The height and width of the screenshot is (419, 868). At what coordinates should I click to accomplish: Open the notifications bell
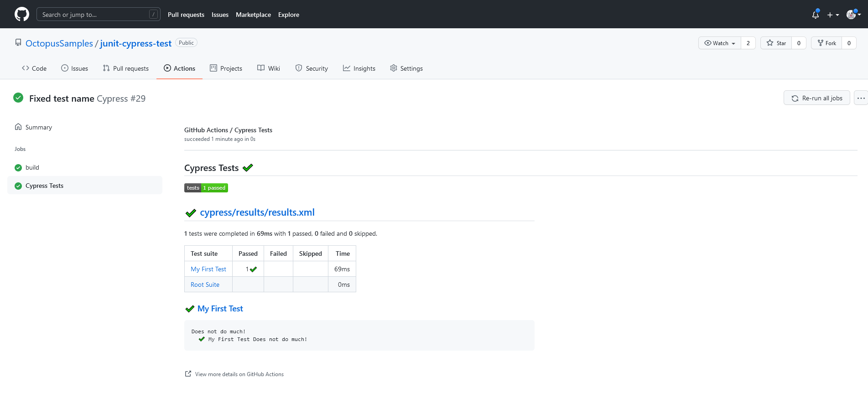point(815,15)
